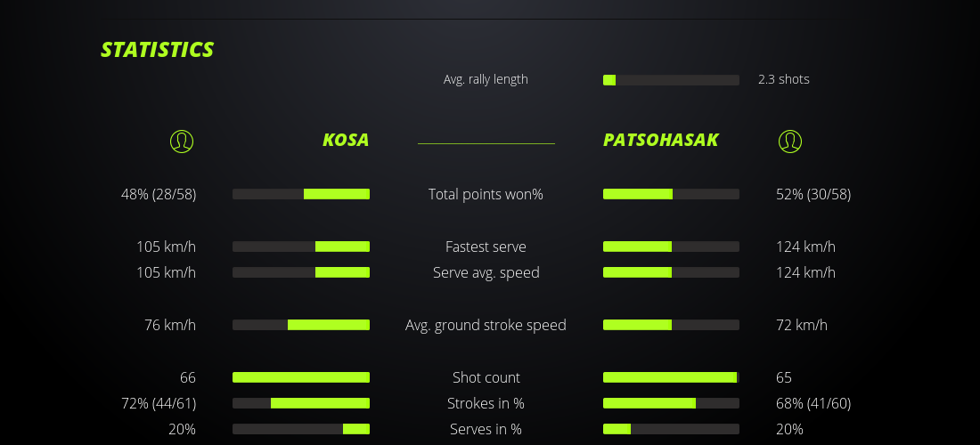Click the Fastest serve label

(x=486, y=247)
